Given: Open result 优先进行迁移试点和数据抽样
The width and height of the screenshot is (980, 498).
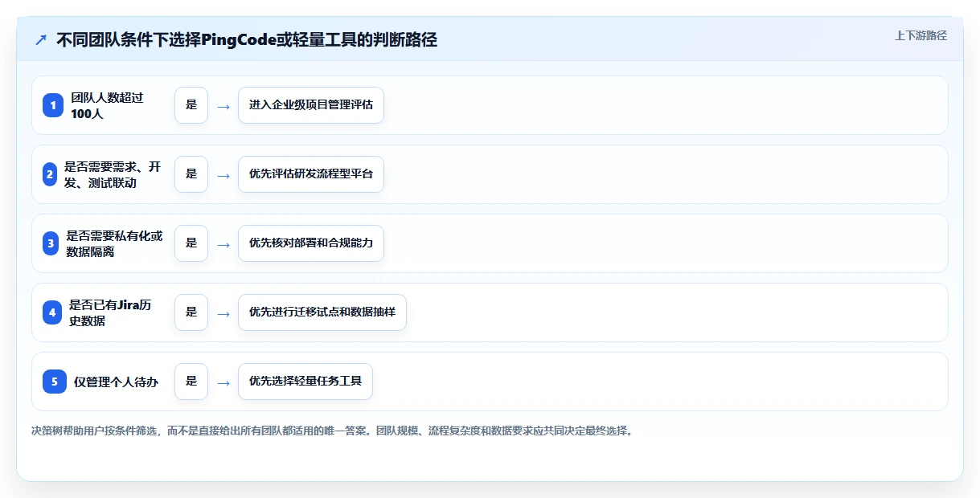Looking at the screenshot, I should [322, 312].
